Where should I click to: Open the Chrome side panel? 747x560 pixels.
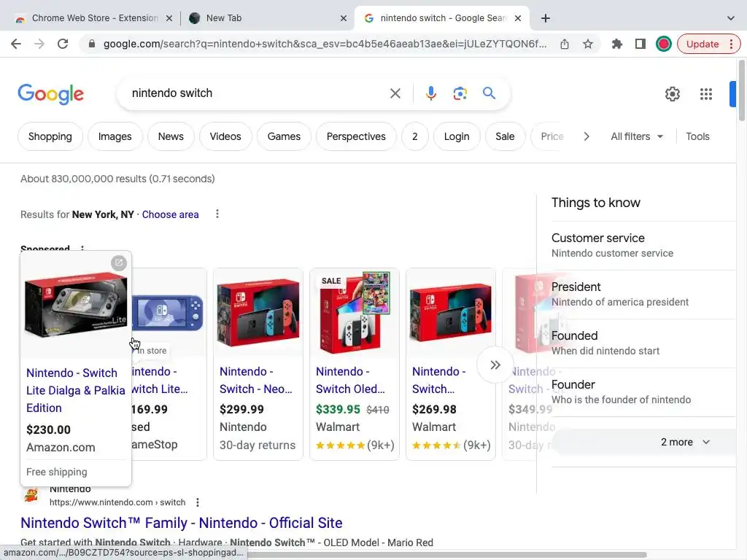[640, 44]
